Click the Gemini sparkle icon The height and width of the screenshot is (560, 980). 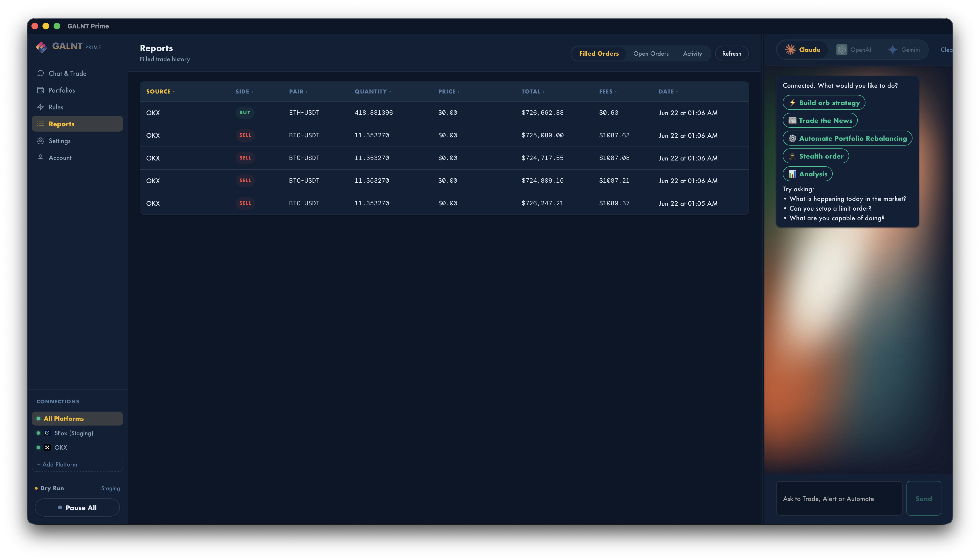click(892, 50)
